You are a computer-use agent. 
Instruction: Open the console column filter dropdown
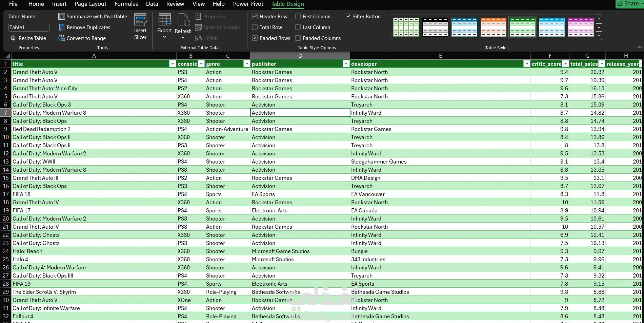(x=201, y=64)
